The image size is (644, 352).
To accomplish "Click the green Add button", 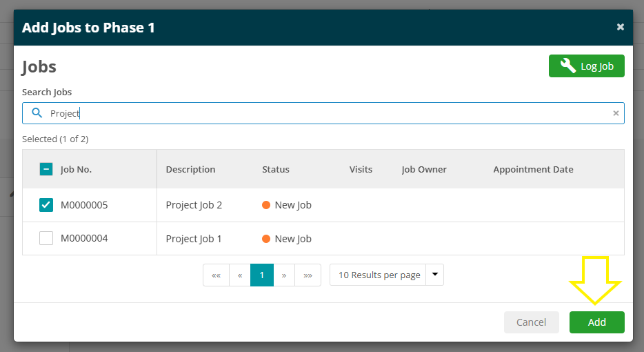I will tap(596, 322).
